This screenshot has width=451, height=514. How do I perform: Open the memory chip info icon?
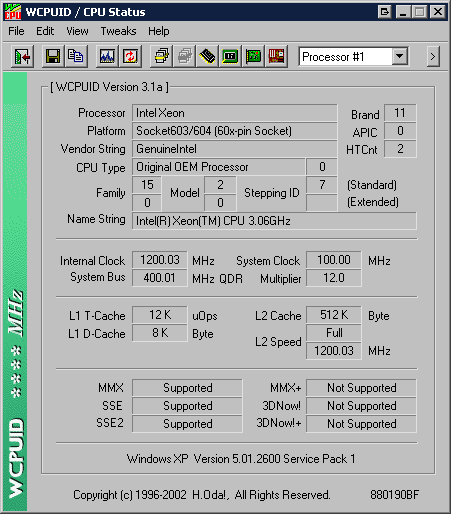click(x=207, y=57)
